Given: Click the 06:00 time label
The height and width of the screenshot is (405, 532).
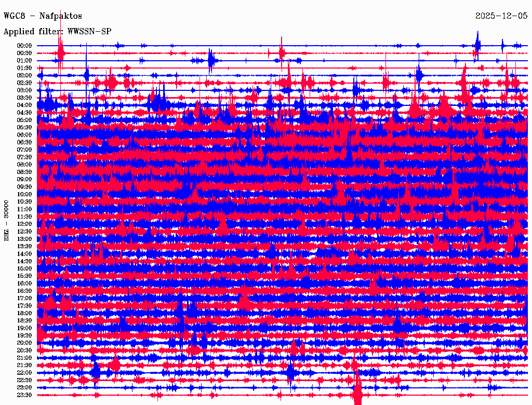Looking at the screenshot, I should pos(24,134).
